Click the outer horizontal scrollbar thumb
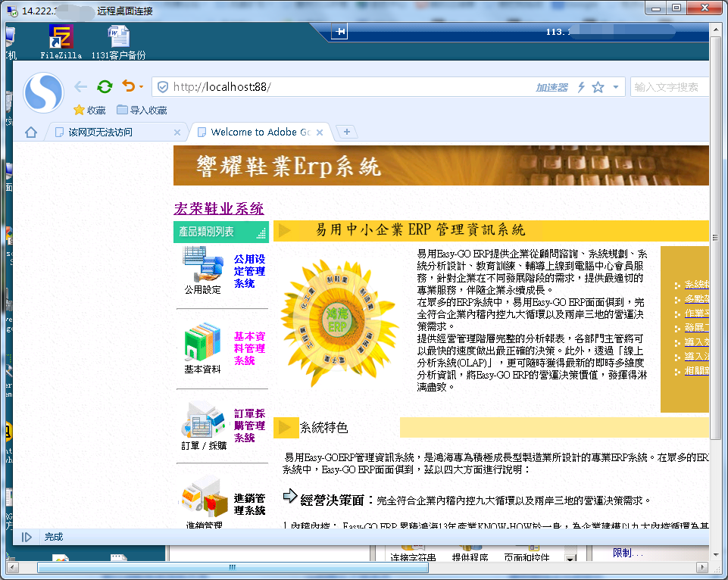This screenshot has height=580, width=728. 233,567
